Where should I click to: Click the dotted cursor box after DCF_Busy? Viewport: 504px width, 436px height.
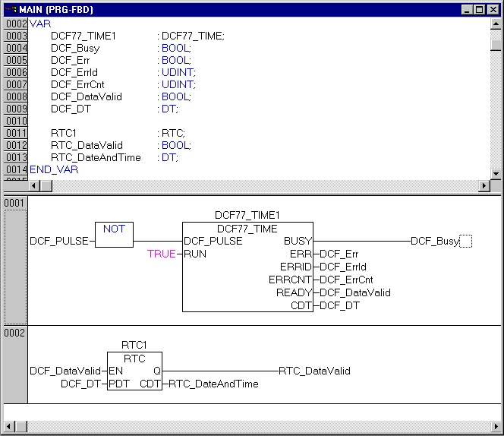[466, 242]
